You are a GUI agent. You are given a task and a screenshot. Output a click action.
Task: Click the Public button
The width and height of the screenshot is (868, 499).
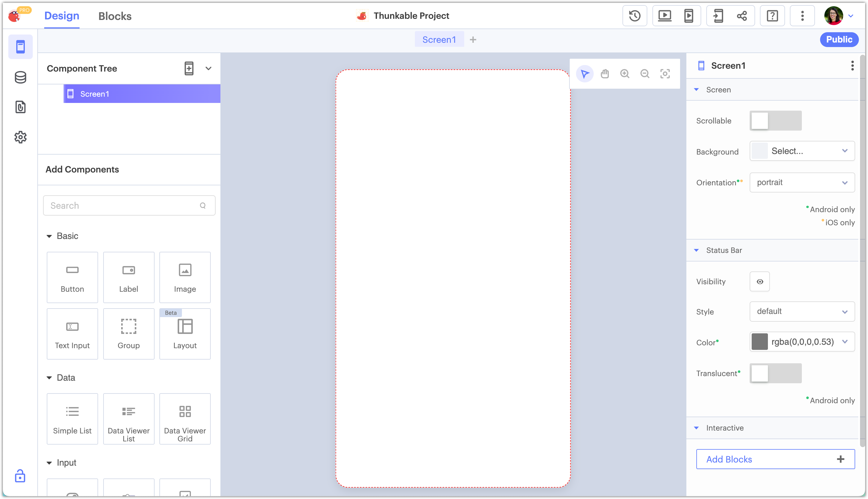pos(839,40)
